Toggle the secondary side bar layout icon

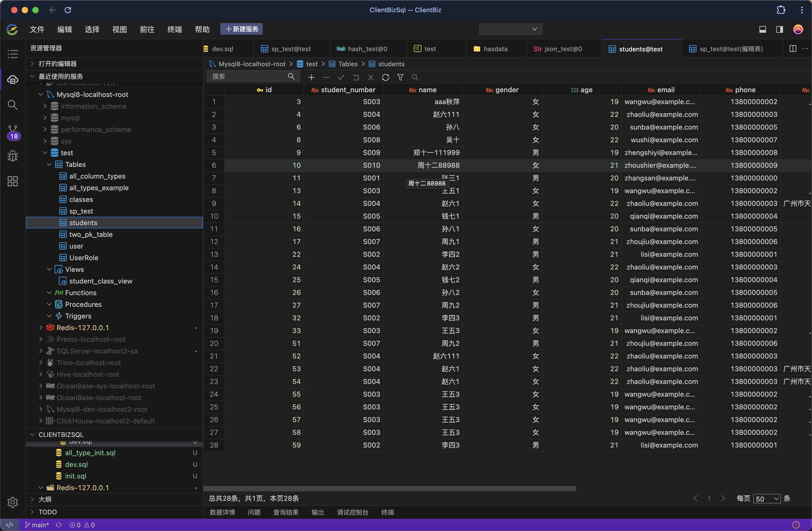780,29
